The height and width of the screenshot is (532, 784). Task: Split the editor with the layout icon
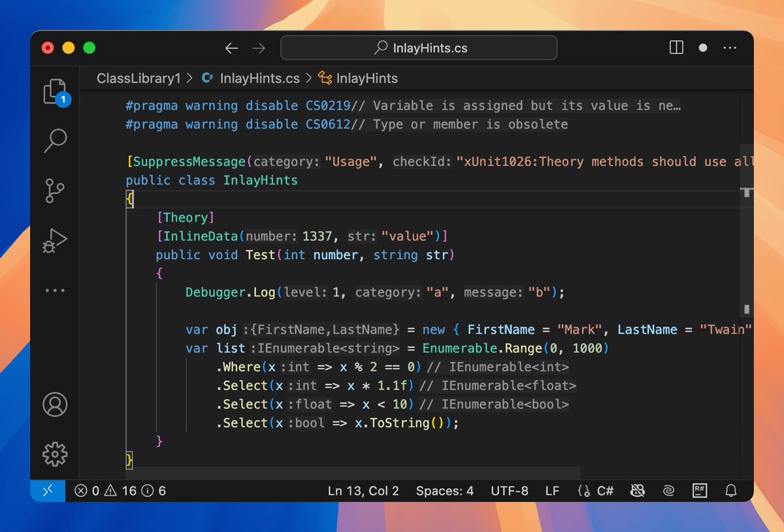coord(676,48)
